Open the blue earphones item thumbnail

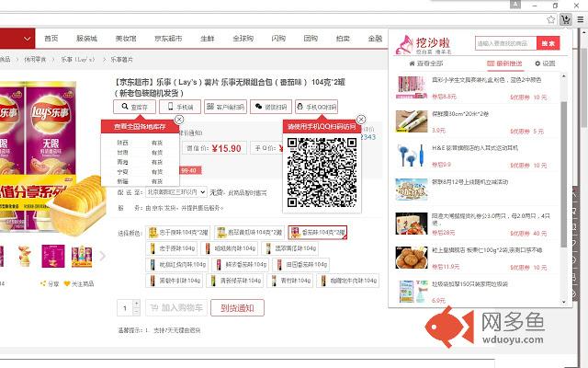coord(412,155)
